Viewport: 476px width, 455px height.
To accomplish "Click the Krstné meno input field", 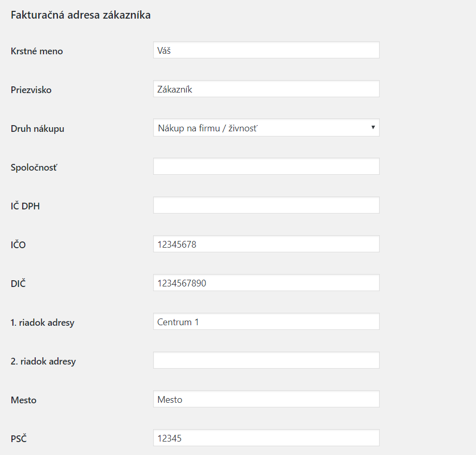I will click(266, 50).
